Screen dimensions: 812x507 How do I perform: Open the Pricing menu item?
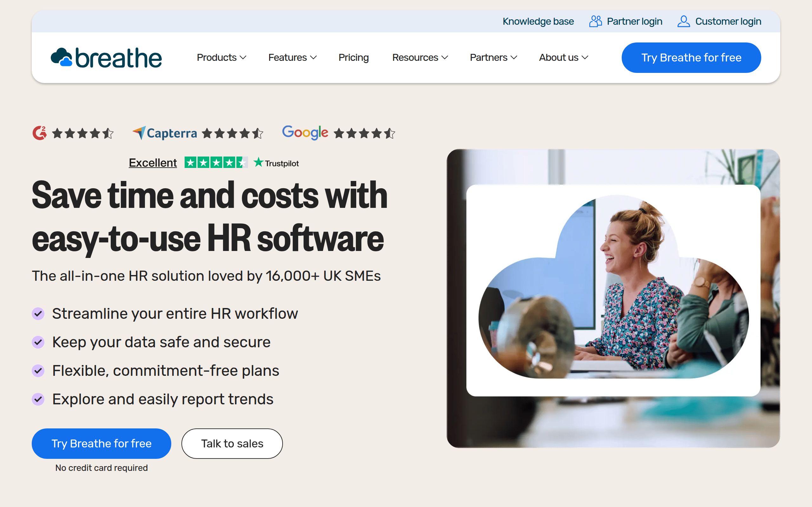[353, 57]
